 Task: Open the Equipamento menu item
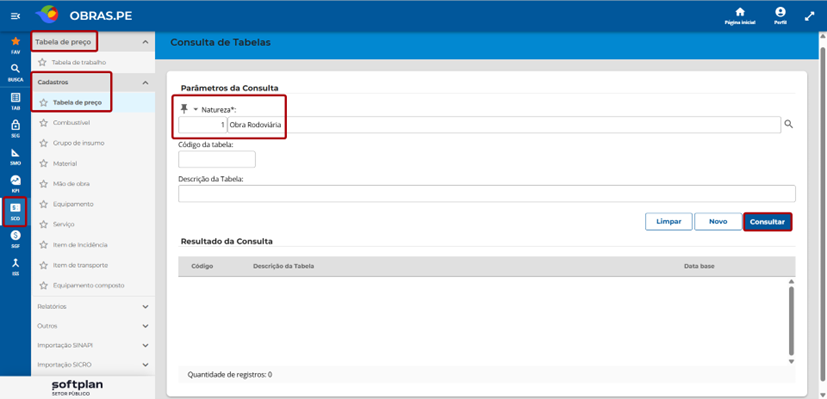[73, 204]
